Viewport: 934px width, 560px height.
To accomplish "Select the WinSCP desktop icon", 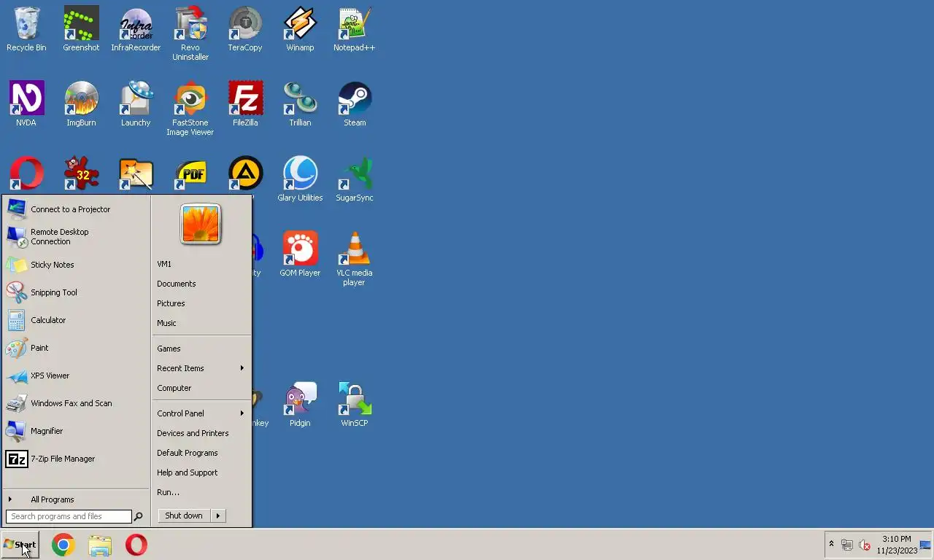I will tap(355, 405).
